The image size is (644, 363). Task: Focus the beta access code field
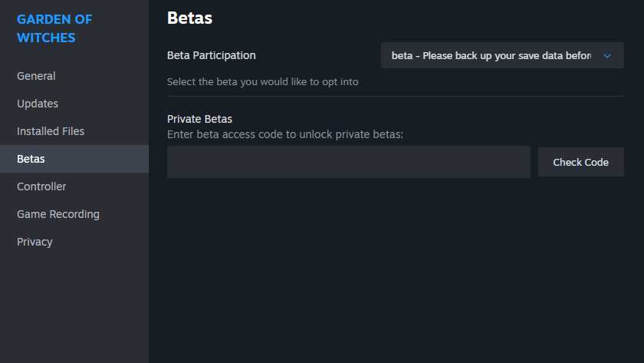tap(348, 162)
